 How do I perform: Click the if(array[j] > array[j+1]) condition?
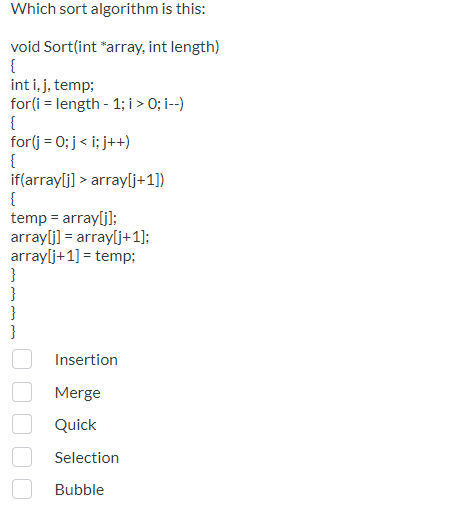(x=88, y=180)
